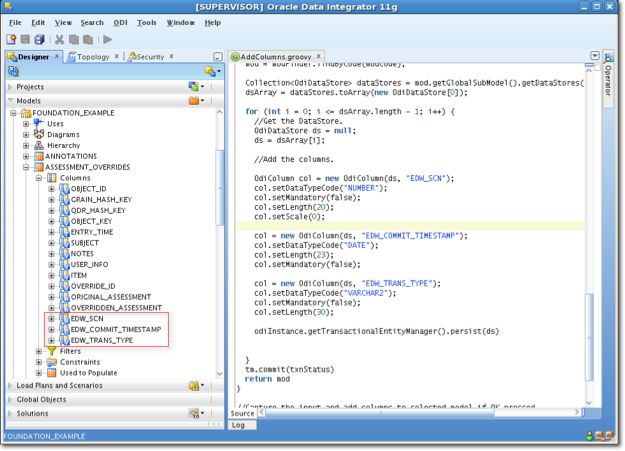The width and height of the screenshot is (625, 451).
Task: Expand the Used to Populate node
Action: pos(39,372)
